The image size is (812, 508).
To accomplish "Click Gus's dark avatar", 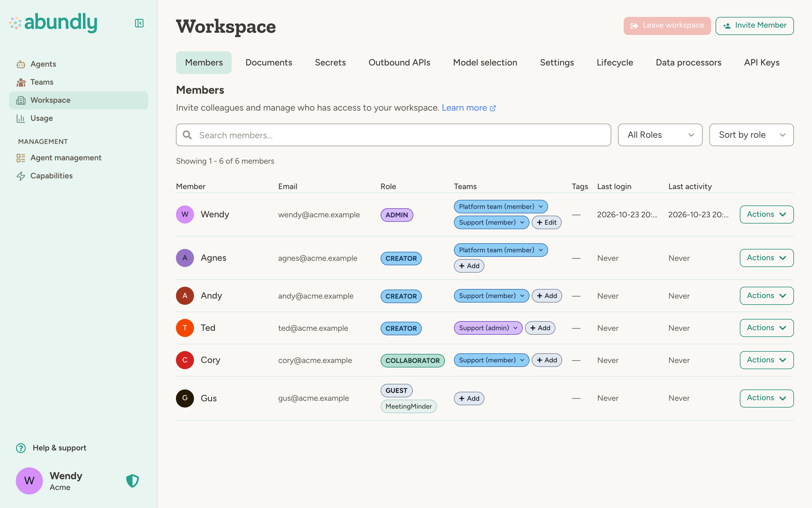I will point(185,398).
